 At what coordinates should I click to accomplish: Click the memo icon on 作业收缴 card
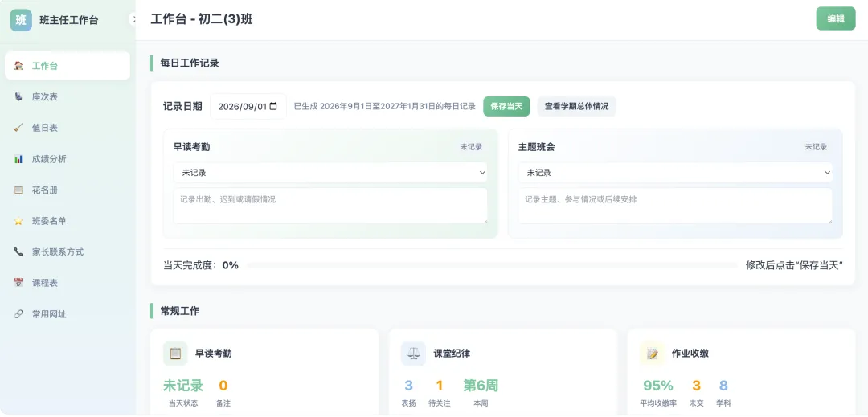tap(652, 354)
